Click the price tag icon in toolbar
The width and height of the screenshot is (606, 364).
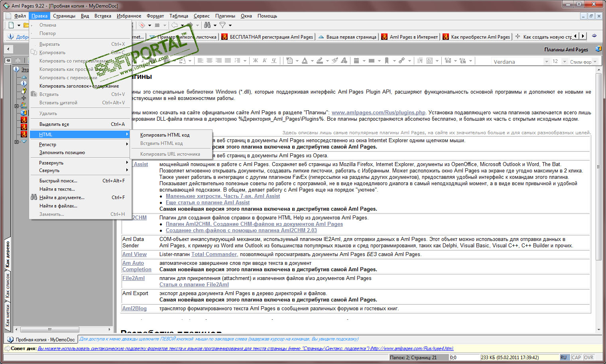142,25
